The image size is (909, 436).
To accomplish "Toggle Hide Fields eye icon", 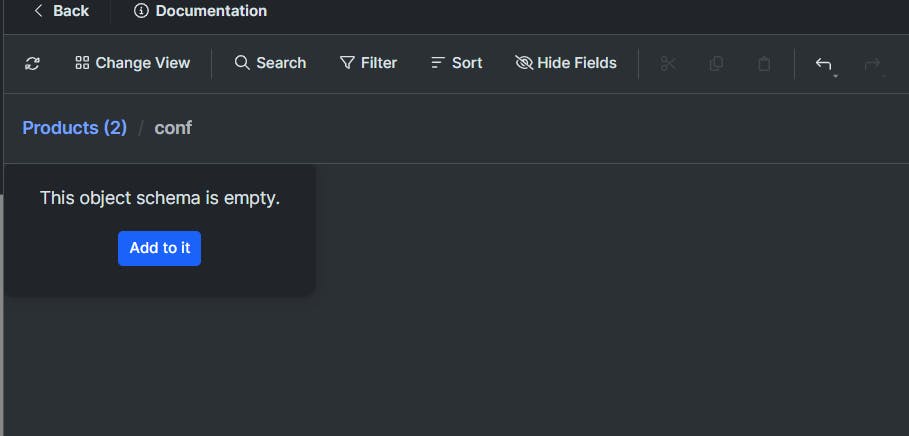I will [x=524, y=63].
